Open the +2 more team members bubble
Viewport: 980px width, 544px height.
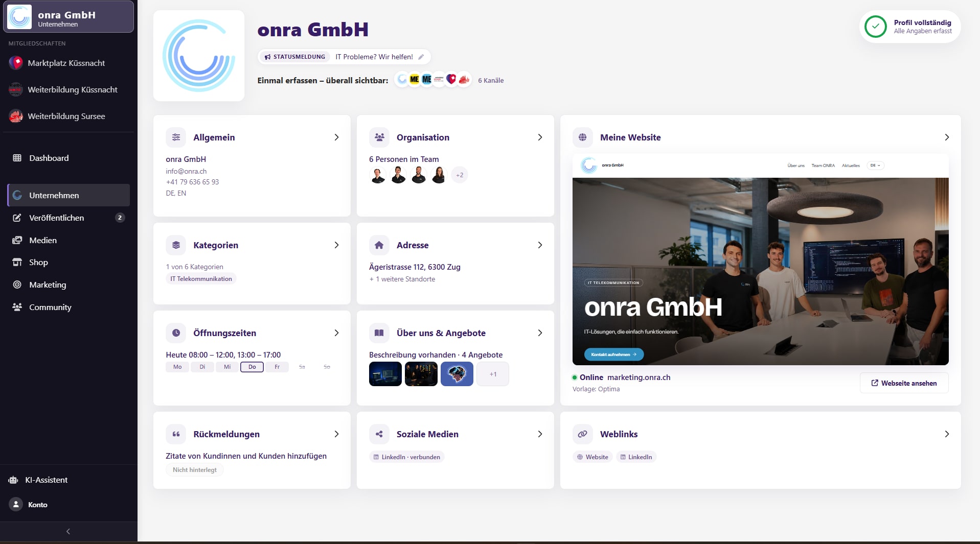tap(460, 175)
